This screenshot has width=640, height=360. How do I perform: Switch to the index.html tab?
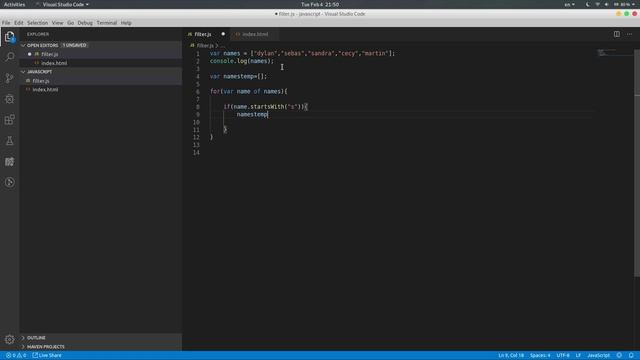coord(255,34)
